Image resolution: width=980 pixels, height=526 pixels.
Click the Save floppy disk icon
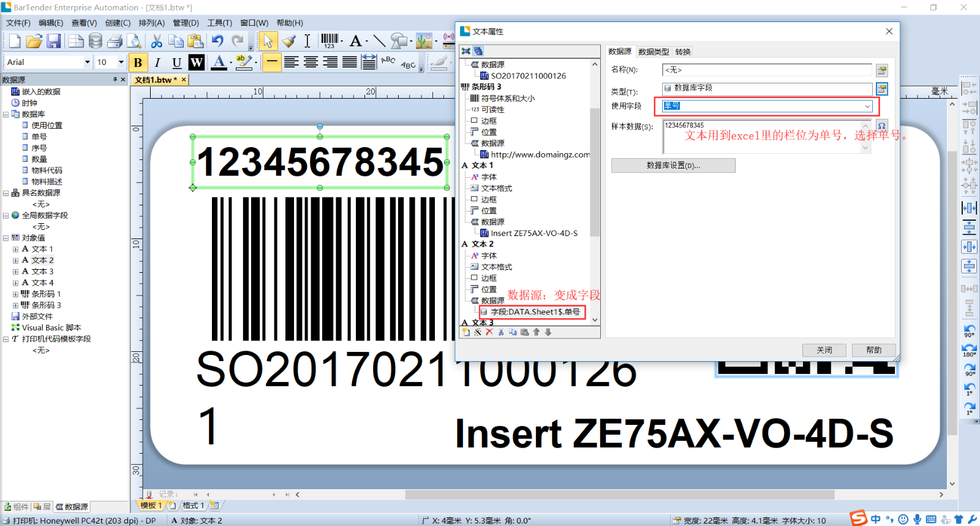point(54,41)
